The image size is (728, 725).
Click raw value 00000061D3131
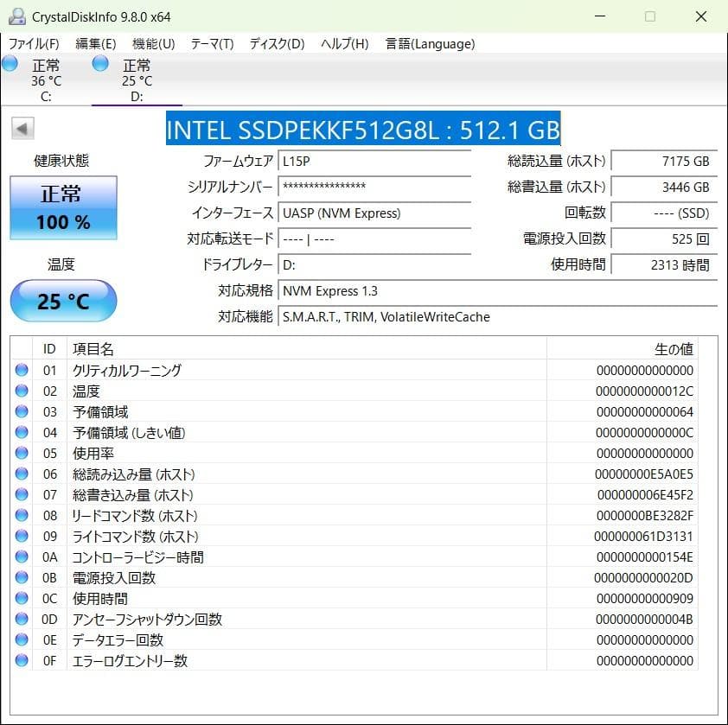(x=643, y=536)
